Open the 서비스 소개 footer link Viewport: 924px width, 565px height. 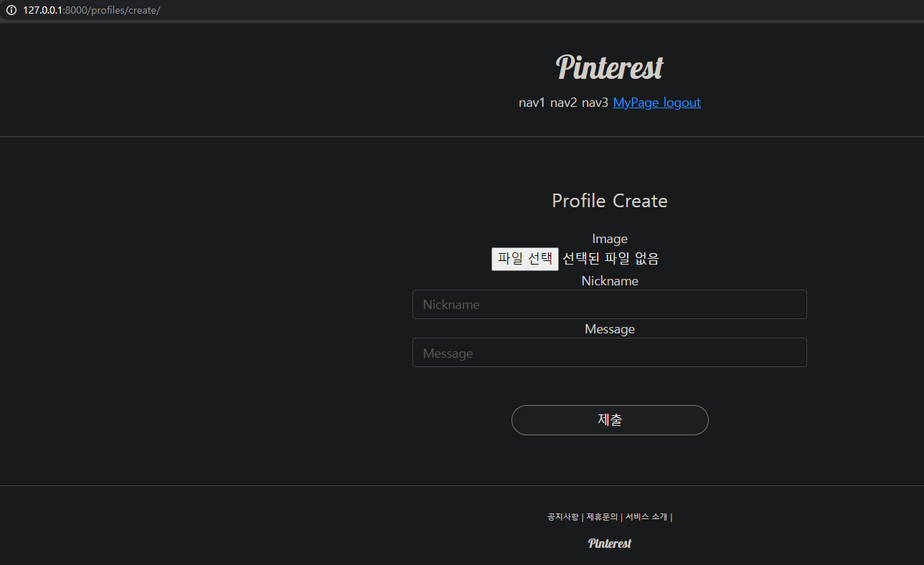coord(646,516)
